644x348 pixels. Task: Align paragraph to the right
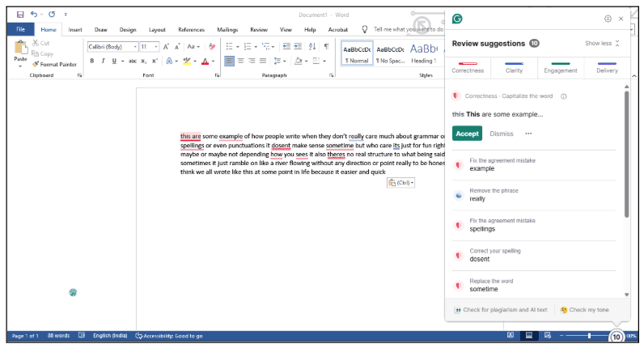tap(252, 61)
